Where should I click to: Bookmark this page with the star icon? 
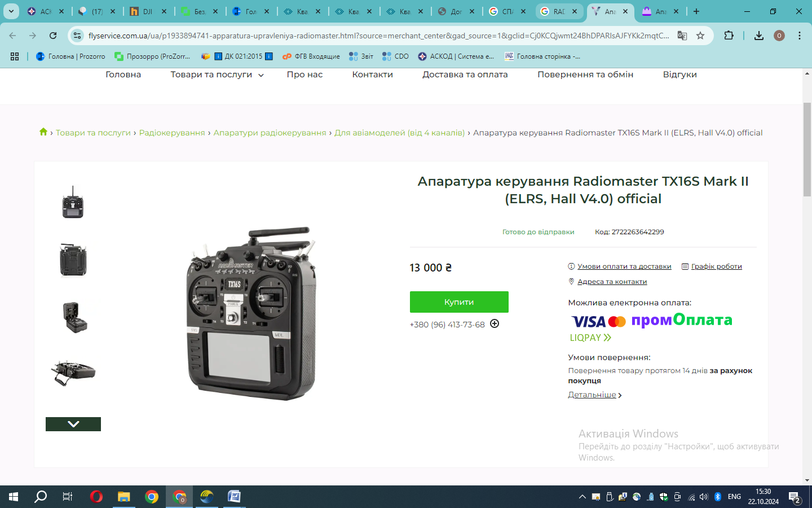(700, 36)
